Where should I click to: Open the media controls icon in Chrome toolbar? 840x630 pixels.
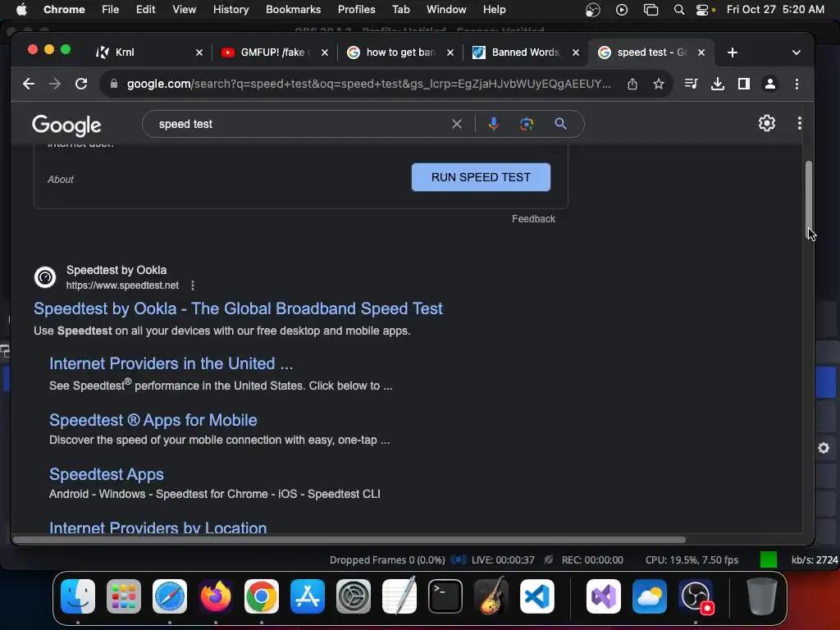[x=691, y=84]
